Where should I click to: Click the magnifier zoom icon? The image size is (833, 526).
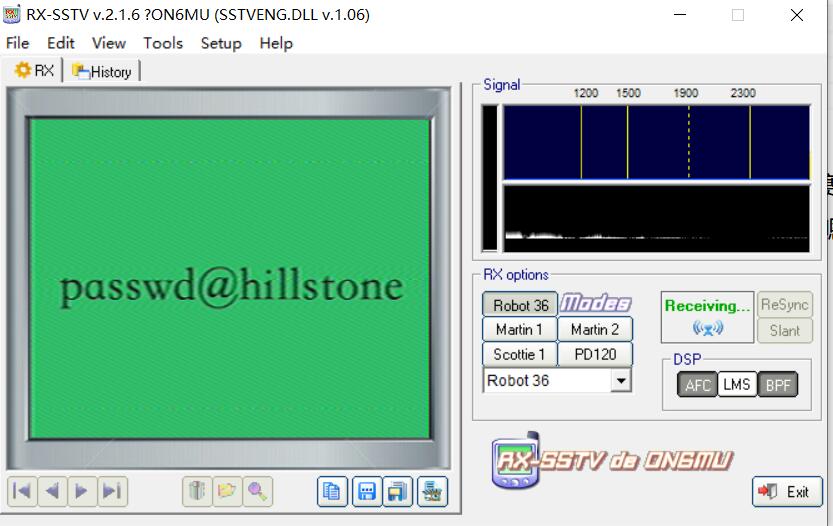pyautogui.click(x=257, y=491)
